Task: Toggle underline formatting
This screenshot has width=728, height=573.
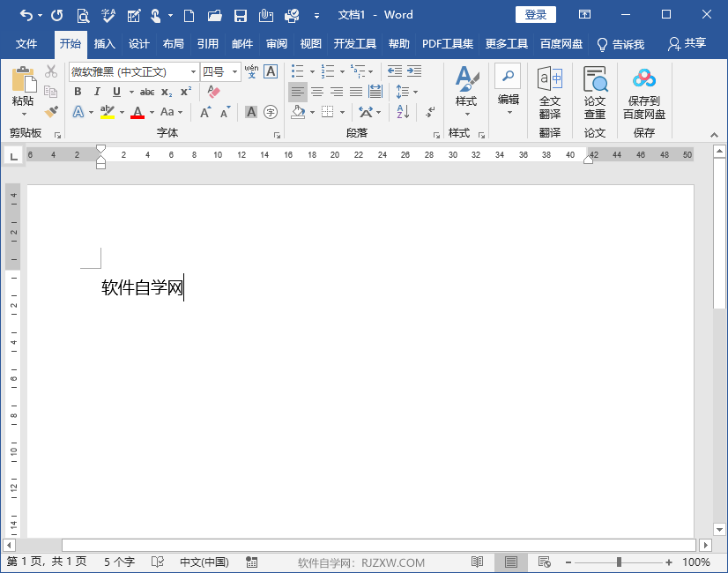Action: (115, 92)
